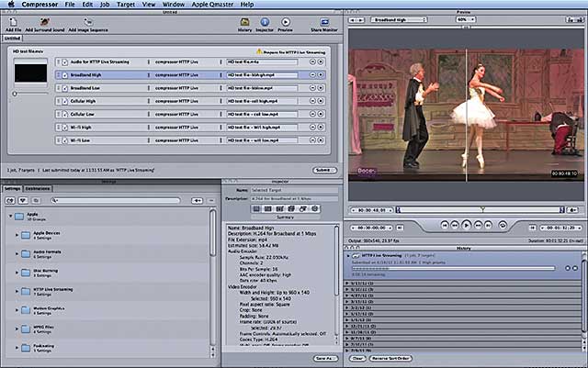
Task: Move the job thumbnail scrubber slider
Action: pos(15,94)
